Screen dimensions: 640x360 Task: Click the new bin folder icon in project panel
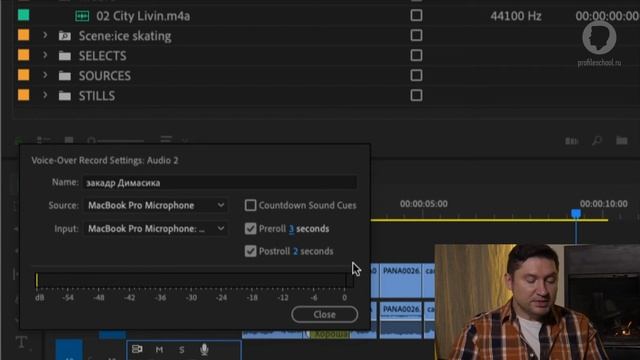point(622,141)
